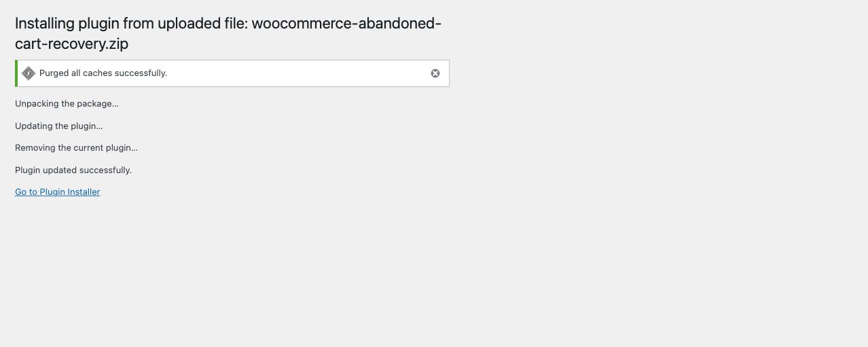Viewport: 868px width, 347px height.
Task: Click the diamond cache icon in the notice
Action: 29,73
